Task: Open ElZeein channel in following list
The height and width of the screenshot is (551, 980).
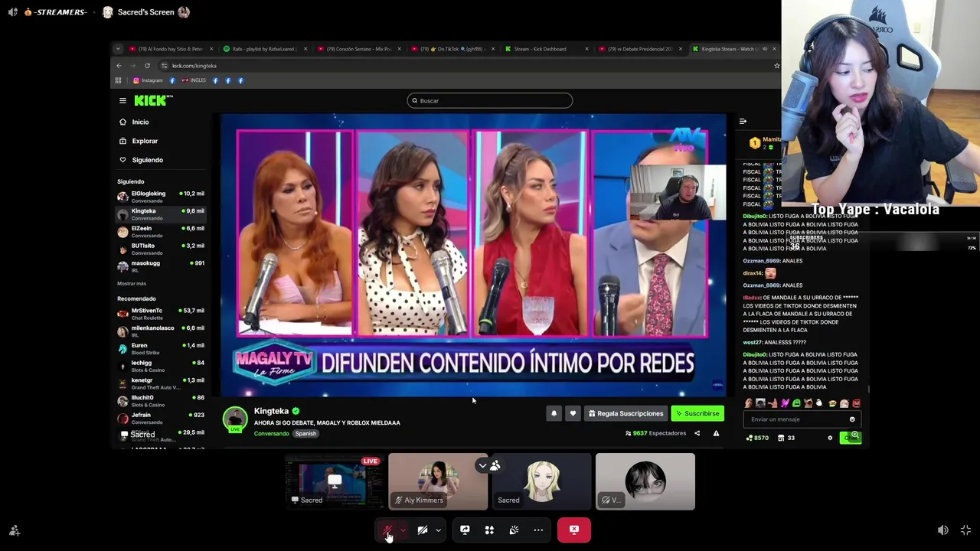Action: tap(161, 231)
